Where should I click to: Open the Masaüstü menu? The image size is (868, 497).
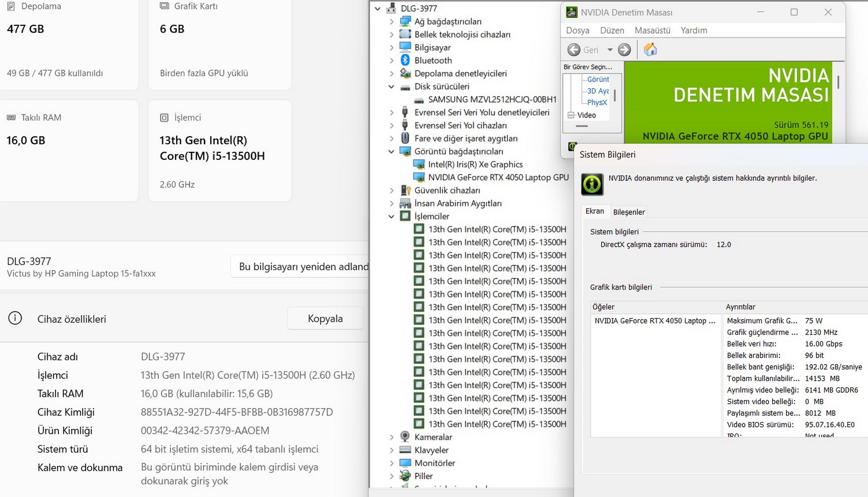(x=652, y=30)
